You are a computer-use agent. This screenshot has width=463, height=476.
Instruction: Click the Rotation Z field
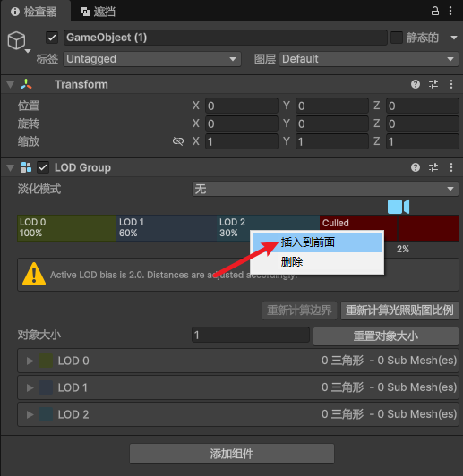pos(423,123)
